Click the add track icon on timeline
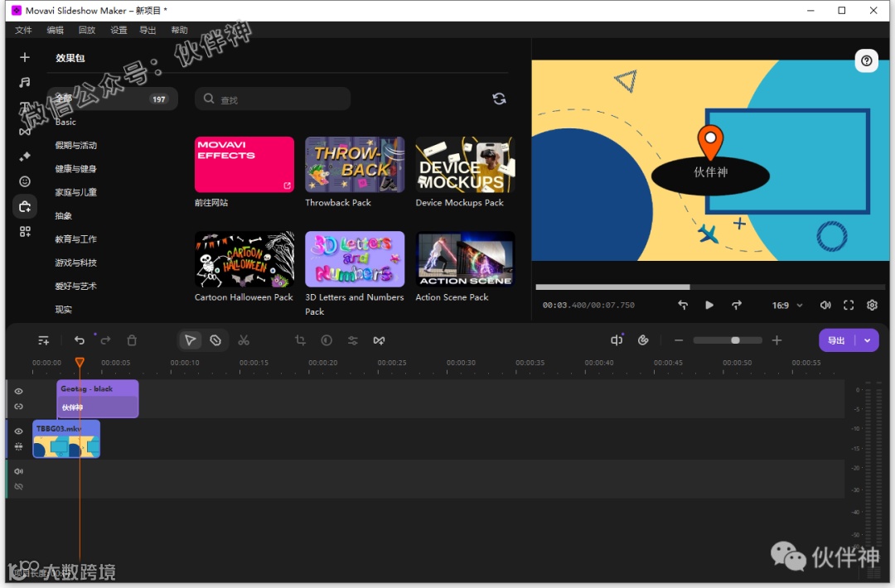This screenshot has width=895, height=588. [43, 340]
